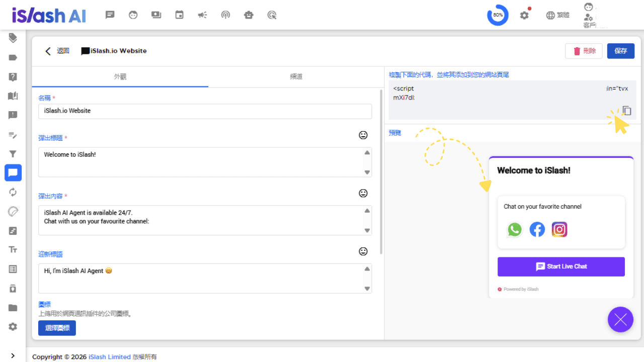Click the 彈出內容 text area
Screen dimensions: 644x362
(205, 220)
